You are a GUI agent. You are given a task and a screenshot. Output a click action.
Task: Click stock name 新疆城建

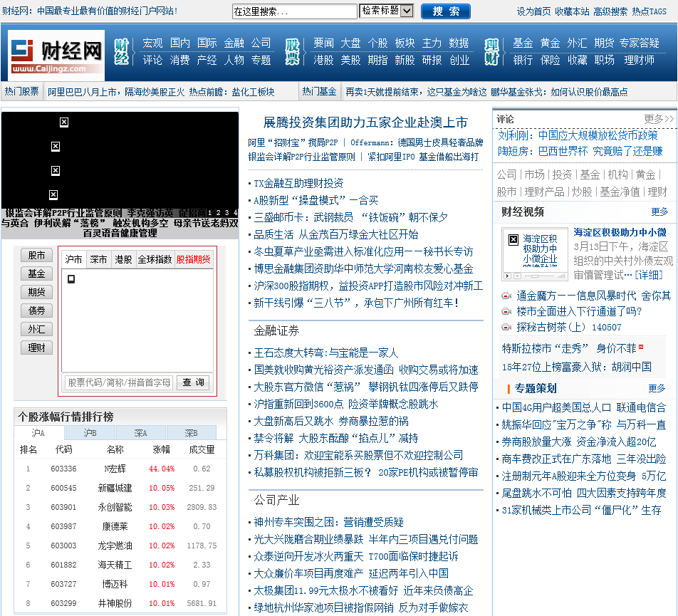[115, 488]
